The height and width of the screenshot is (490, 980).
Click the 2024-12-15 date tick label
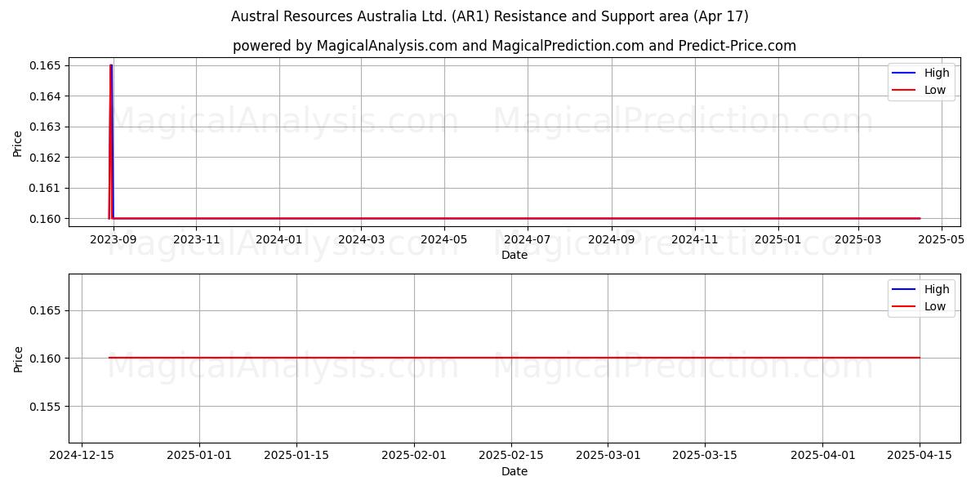[x=82, y=456]
